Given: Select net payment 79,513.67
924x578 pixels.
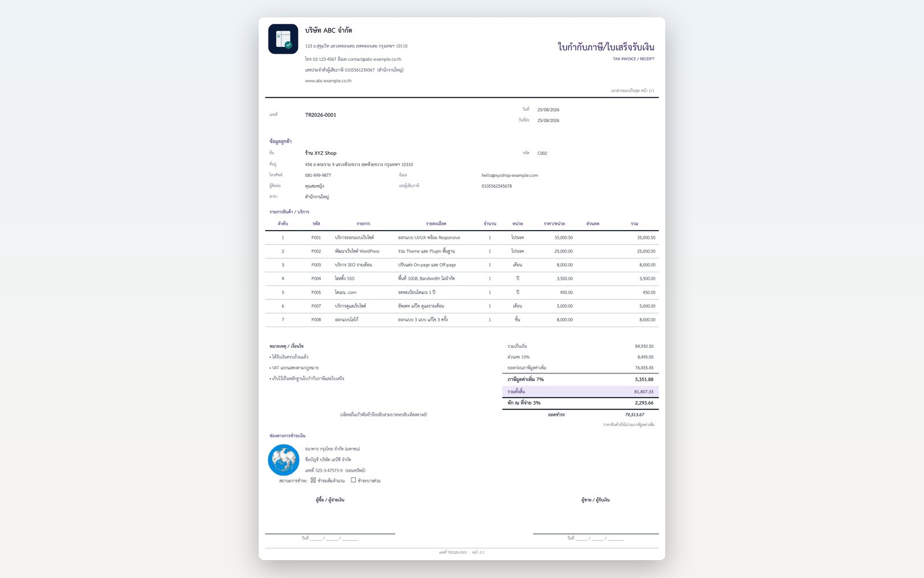Looking at the screenshot, I should tap(635, 414).
